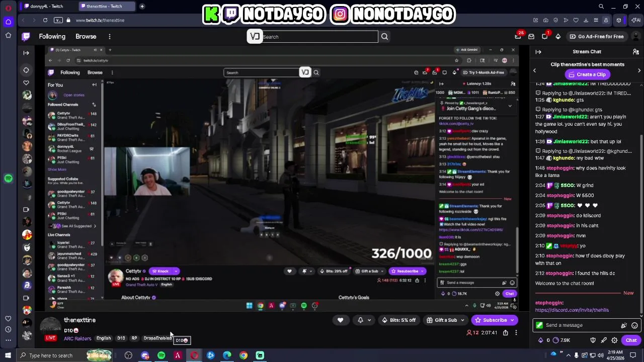The width and height of the screenshot is (644, 362).
Task: Open the moderator shield icon below chat
Action: pyautogui.click(x=593, y=340)
